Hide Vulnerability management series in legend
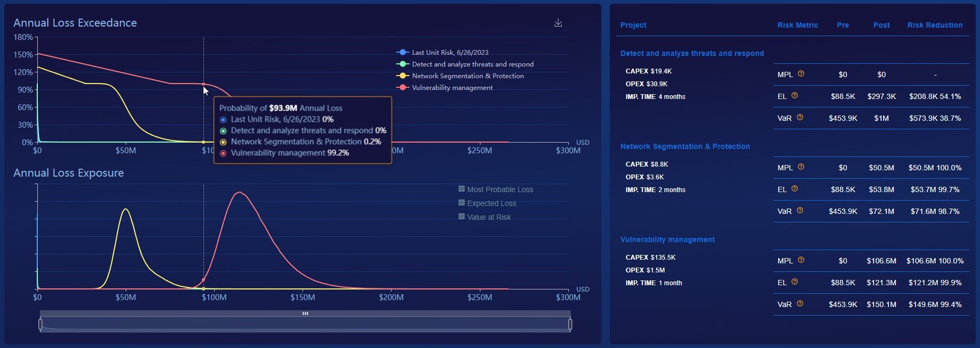980x348 pixels. click(x=444, y=87)
